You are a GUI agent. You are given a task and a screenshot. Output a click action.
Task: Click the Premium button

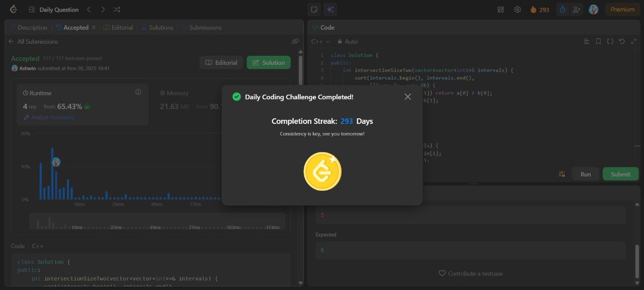coord(623,10)
